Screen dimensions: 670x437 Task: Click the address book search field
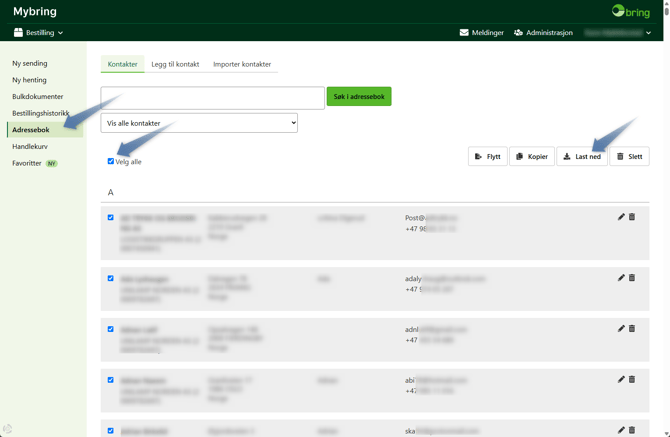click(x=212, y=98)
